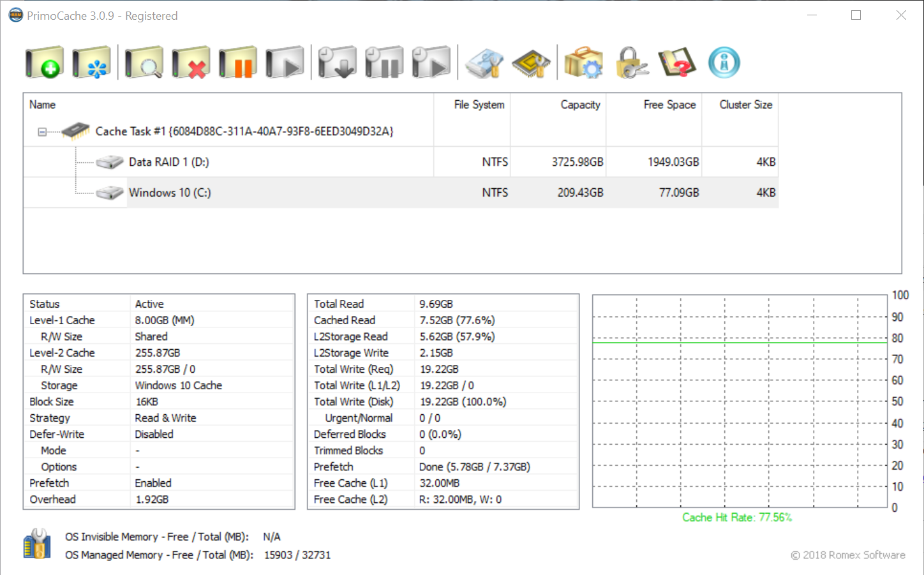Open level-2 storage management
Viewport: 924px width, 575px height.
[x=484, y=63]
